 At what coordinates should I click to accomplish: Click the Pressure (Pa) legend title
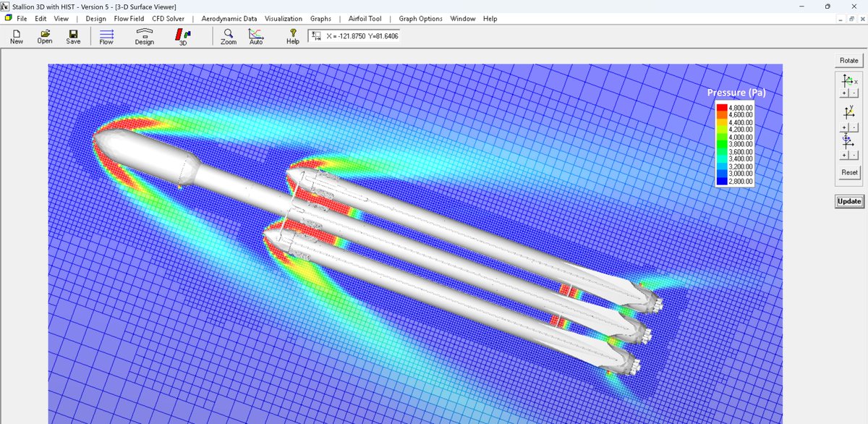click(736, 93)
